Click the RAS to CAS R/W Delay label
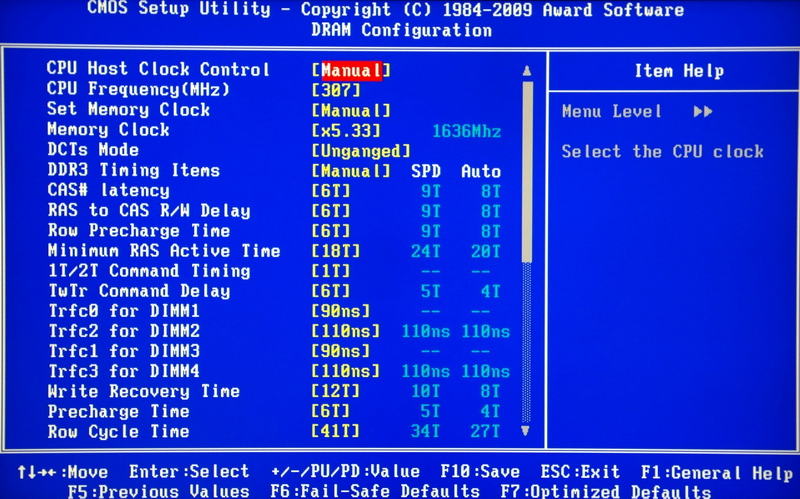800x499 pixels. [x=149, y=210]
